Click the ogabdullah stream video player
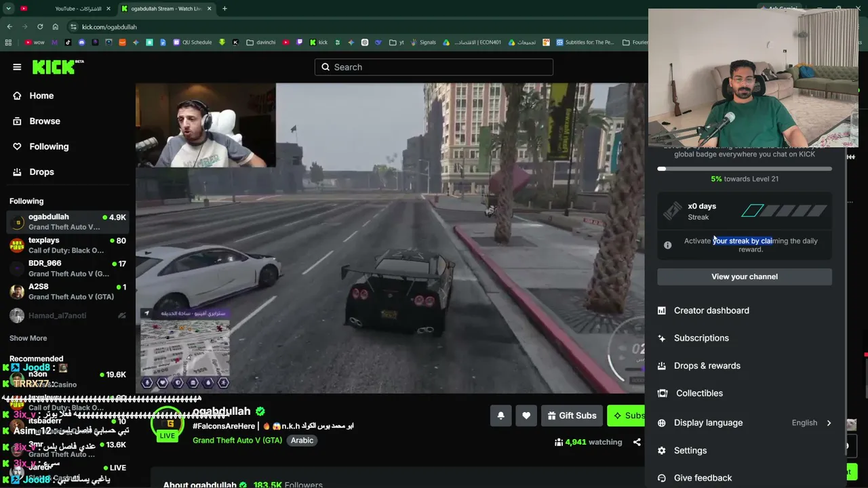 (x=391, y=238)
